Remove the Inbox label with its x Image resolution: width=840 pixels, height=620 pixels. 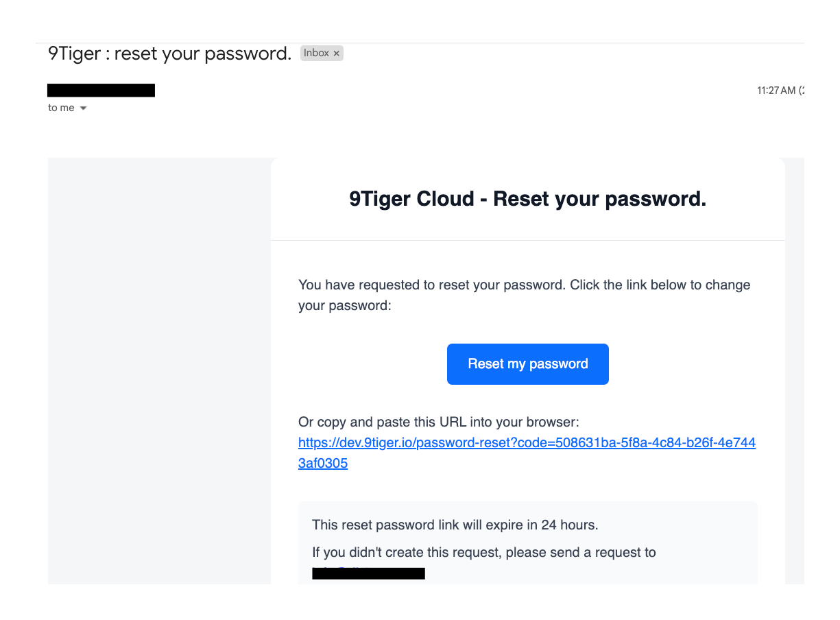click(x=337, y=53)
